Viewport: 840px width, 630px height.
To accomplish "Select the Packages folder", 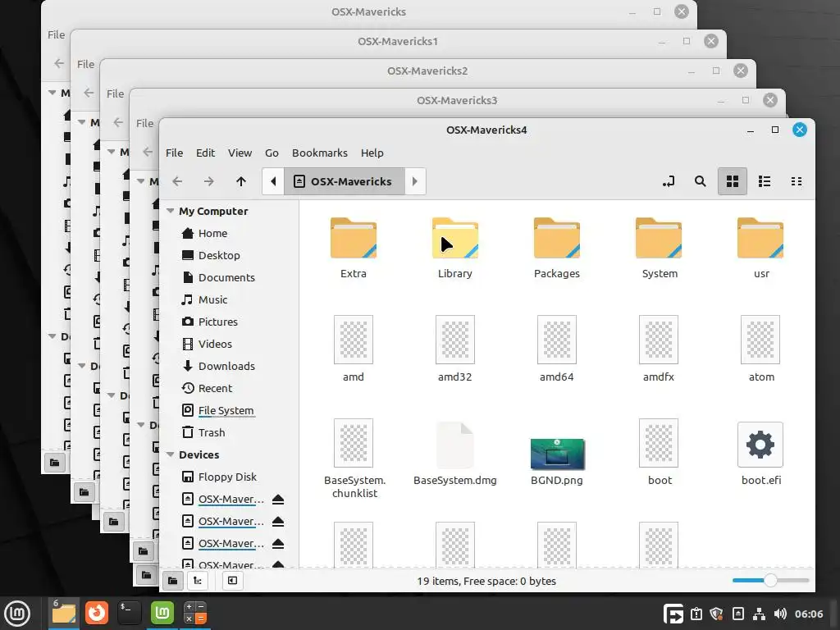I will [x=557, y=248].
